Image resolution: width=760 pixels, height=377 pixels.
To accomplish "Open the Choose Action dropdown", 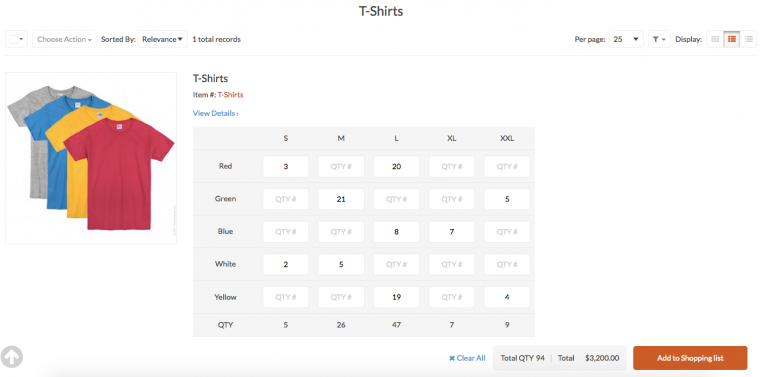I will tap(64, 39).
